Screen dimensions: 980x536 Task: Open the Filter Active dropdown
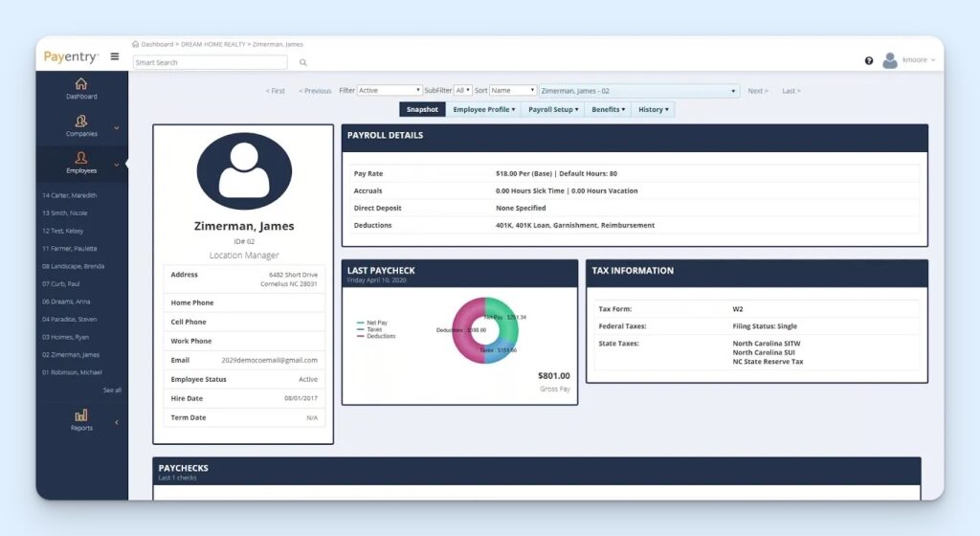(390, 91)
